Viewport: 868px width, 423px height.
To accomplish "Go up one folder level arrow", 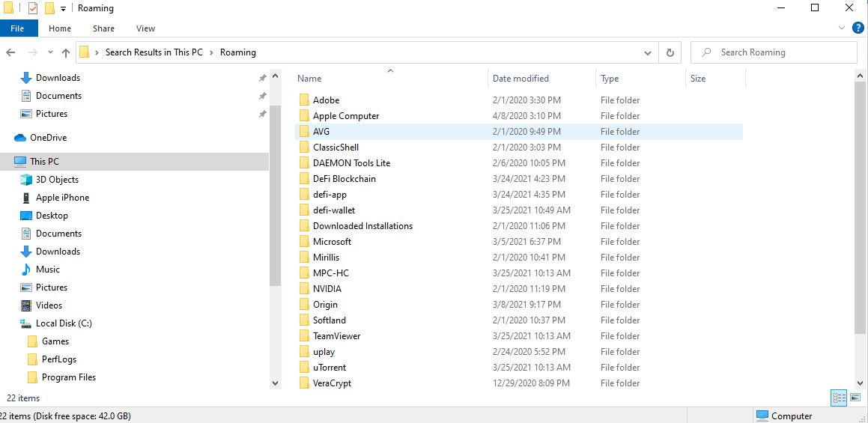I will pyautogui.click(x=66, y=52).
